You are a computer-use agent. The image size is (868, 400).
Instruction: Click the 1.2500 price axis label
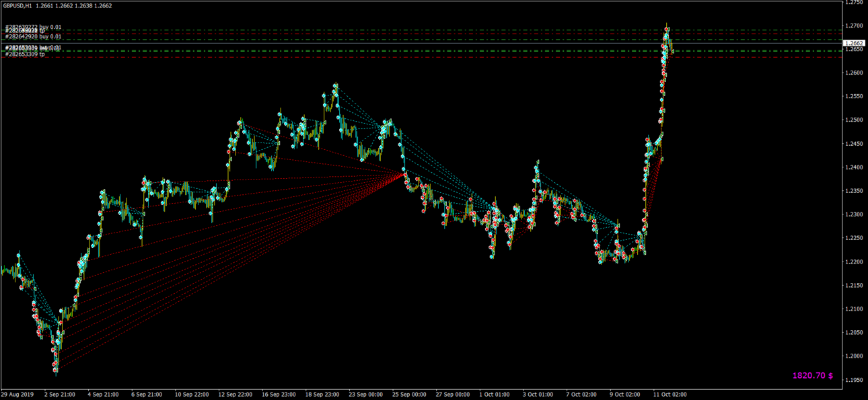pyautogui.click(x=855, y=120)
